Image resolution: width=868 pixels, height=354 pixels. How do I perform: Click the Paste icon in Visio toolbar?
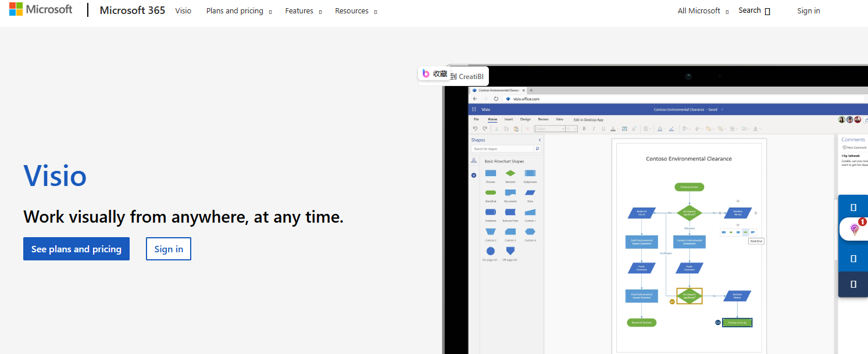tap(516, 129)
